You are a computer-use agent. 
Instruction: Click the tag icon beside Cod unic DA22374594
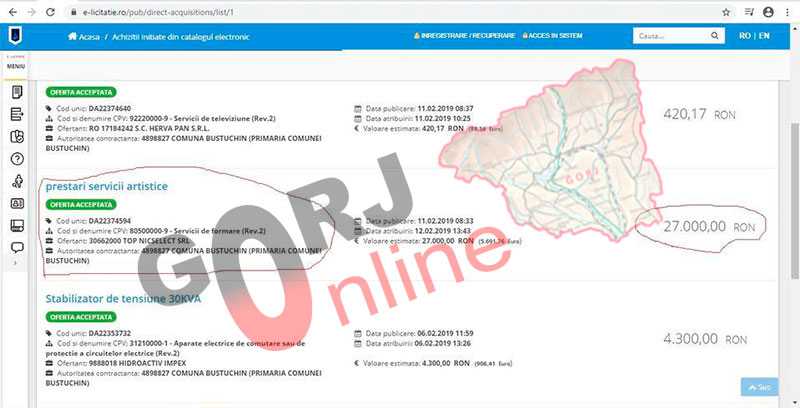coord(49,221)
